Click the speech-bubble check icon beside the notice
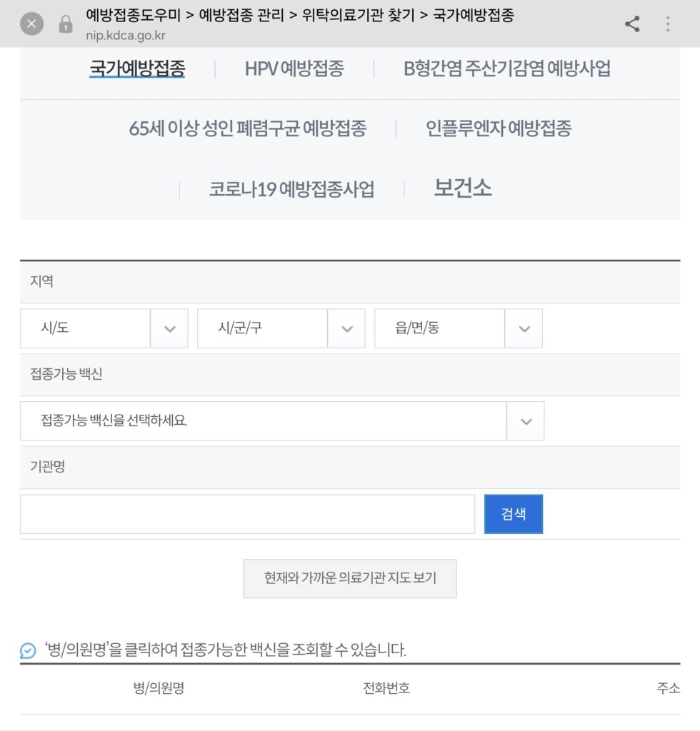Image resolution: width=700 pixels, height=731 pixels. click(x=28, y=650)
